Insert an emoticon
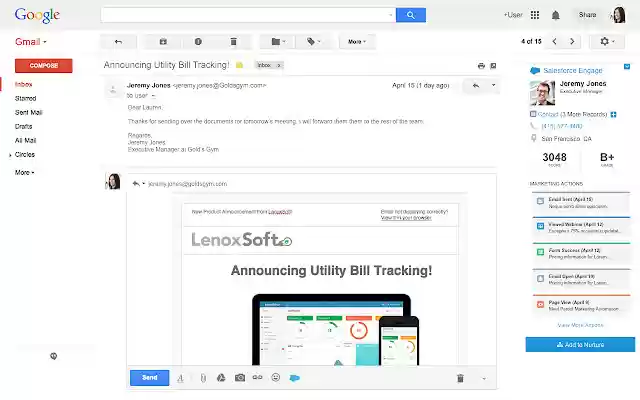640x400 pixels. click(x=276, y=378)
